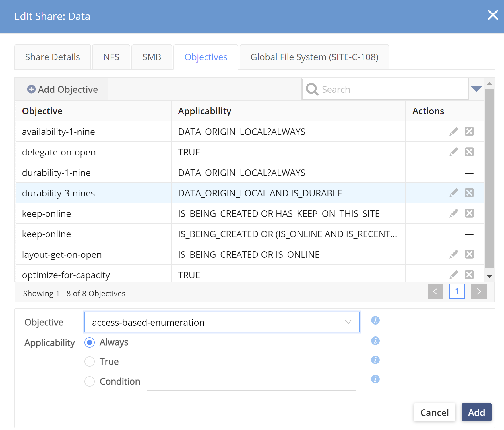Select the layout-get-on-open row name
Screen dimensions: 504x430
pos(62,255)
